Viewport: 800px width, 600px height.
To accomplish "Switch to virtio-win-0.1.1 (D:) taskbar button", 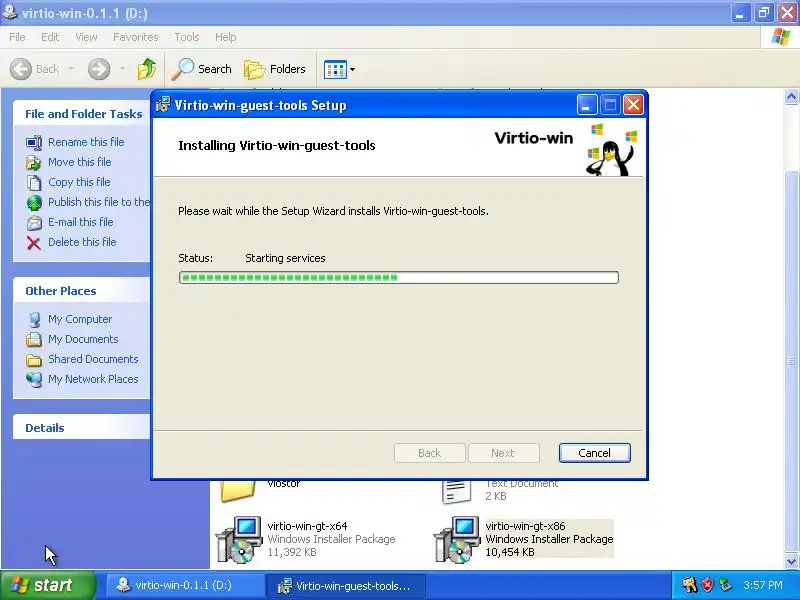I will 184,585.
